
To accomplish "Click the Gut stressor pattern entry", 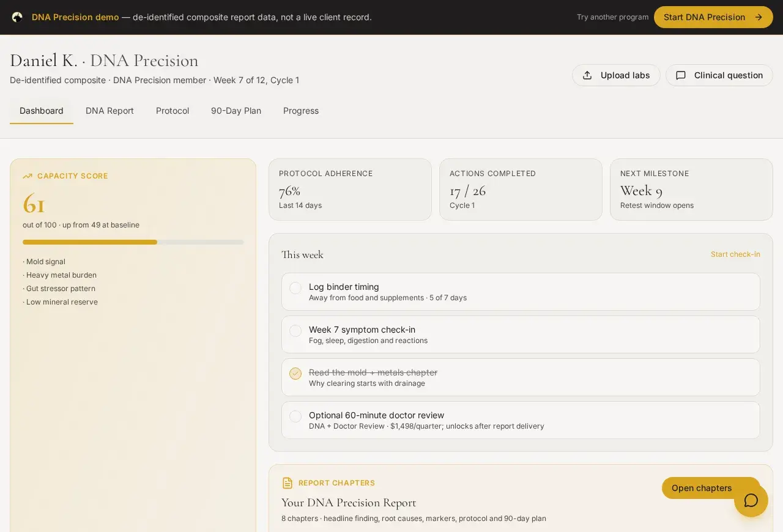I will (x=59, y=289).
